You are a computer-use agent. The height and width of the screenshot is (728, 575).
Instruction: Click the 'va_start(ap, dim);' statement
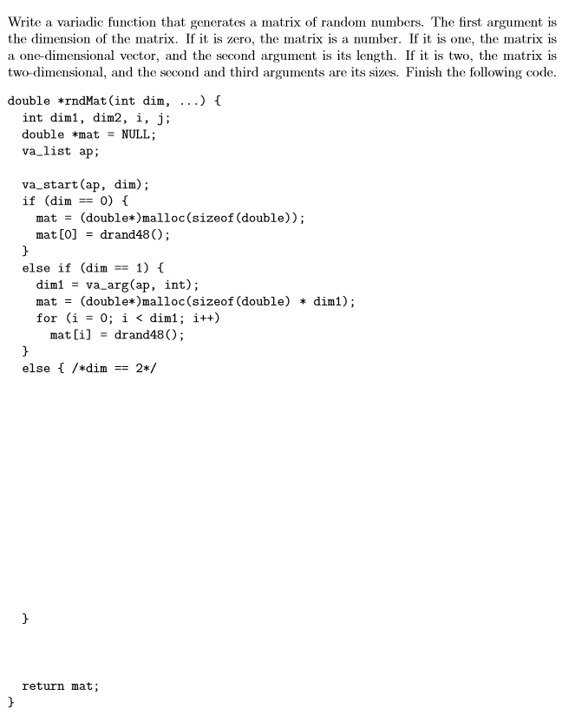pos(85,185)
